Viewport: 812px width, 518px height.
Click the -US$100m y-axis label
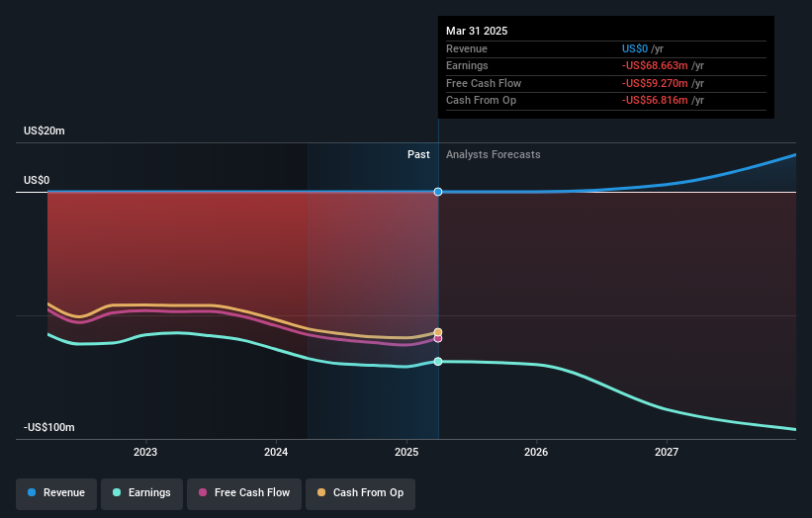[x=49, y=427]
